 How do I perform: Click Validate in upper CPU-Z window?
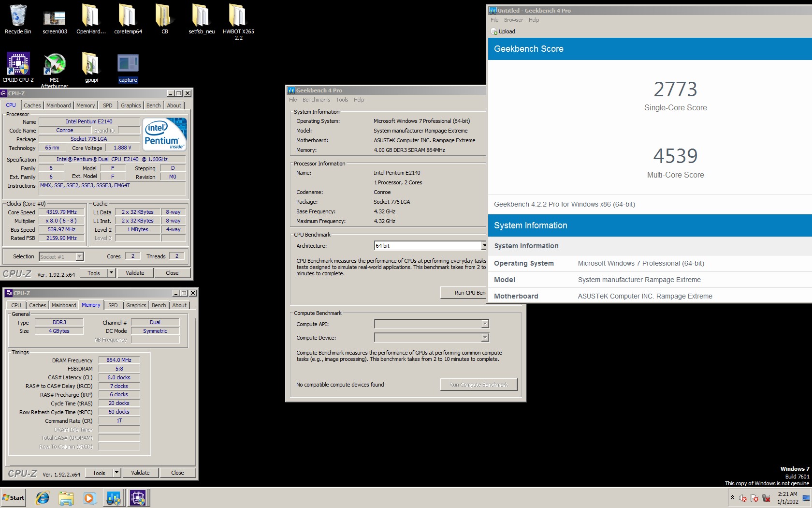135,273
